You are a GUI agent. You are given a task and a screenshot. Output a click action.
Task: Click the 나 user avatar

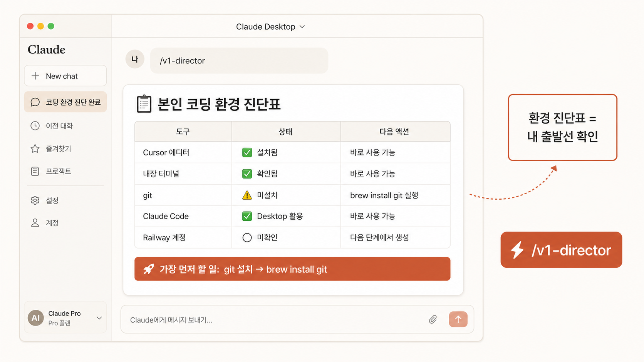point(135,59)
